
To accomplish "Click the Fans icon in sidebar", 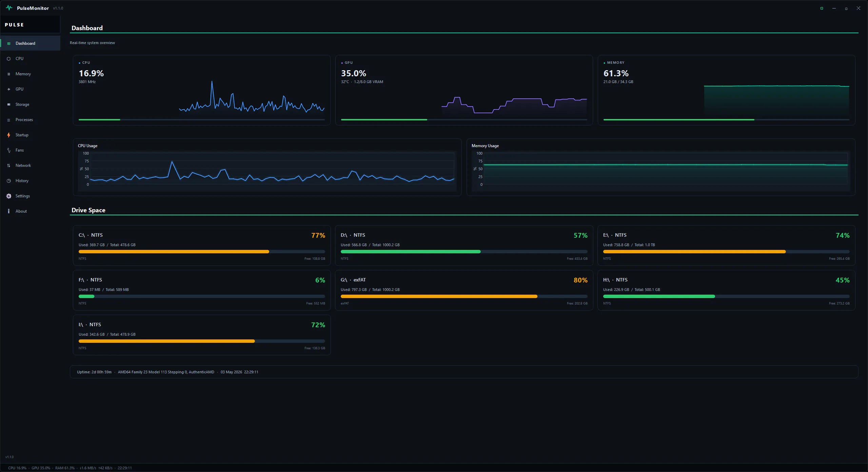I will (9, 150).
